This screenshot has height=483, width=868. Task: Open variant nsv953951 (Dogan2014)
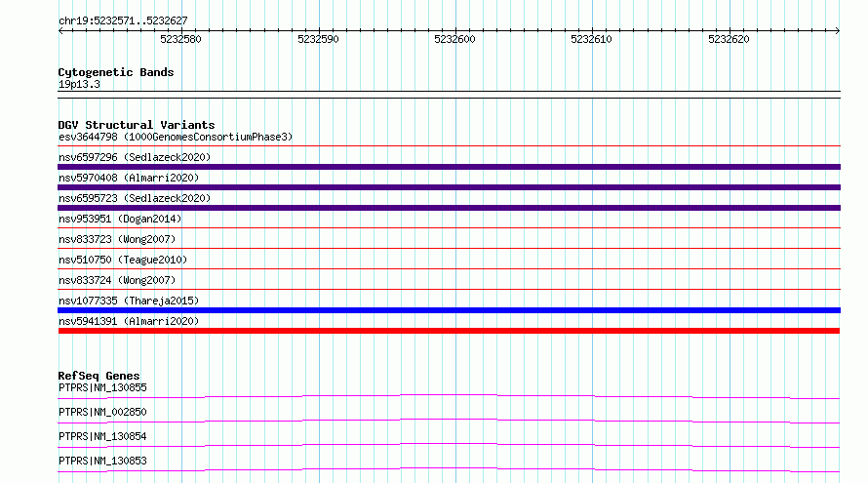click(120, 219)
